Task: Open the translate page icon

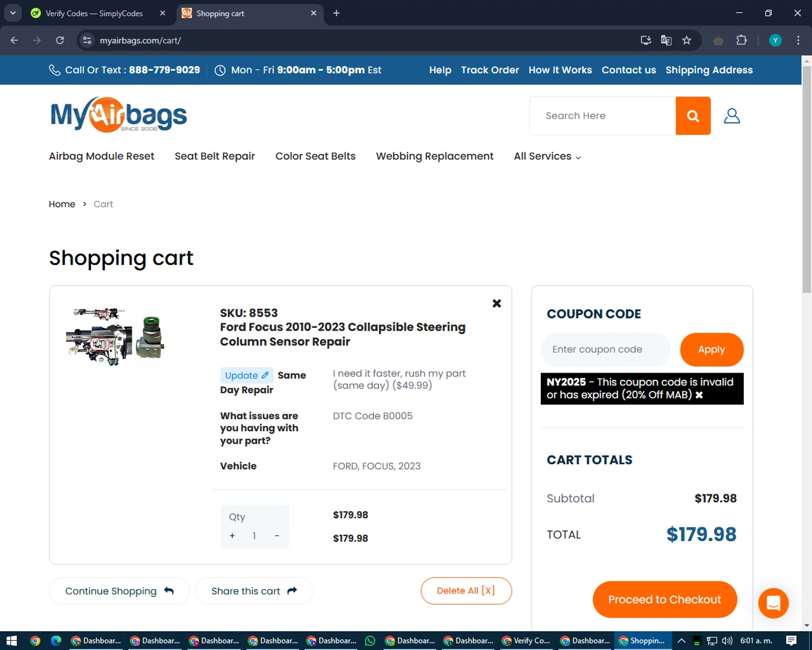Action: (x=666, y=40)
